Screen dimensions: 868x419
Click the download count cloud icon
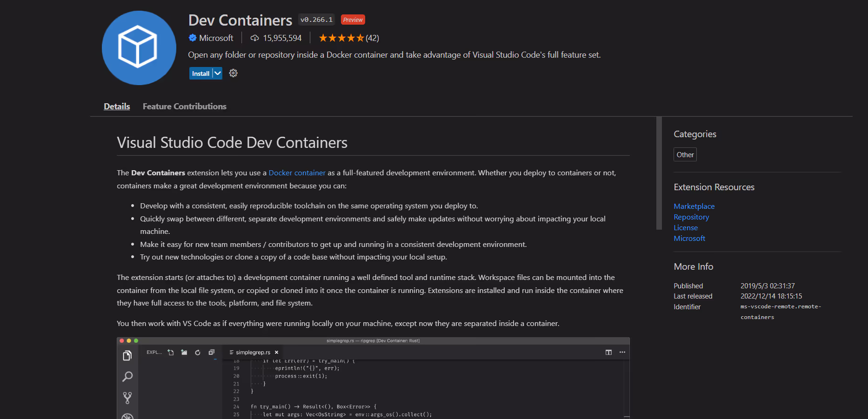[x=254, y=38]
